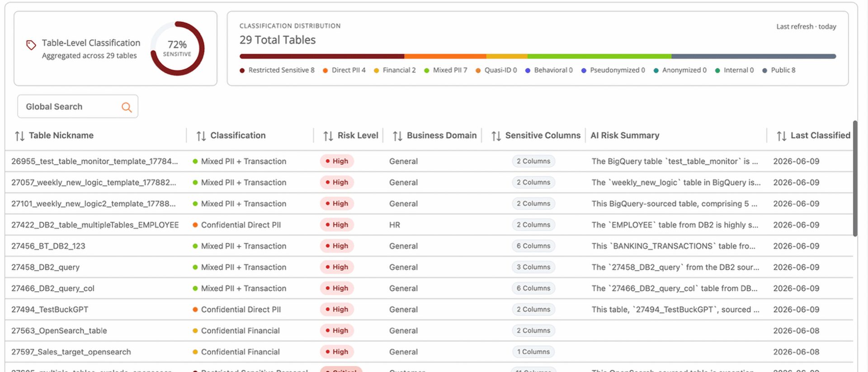Focus the Global Search input field

[x=78, y=107]
